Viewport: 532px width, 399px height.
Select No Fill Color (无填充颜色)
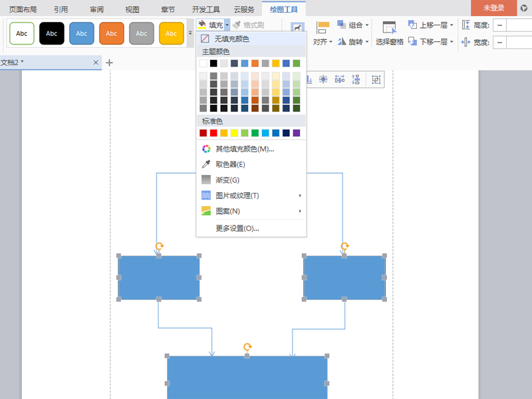coord(231,39)
